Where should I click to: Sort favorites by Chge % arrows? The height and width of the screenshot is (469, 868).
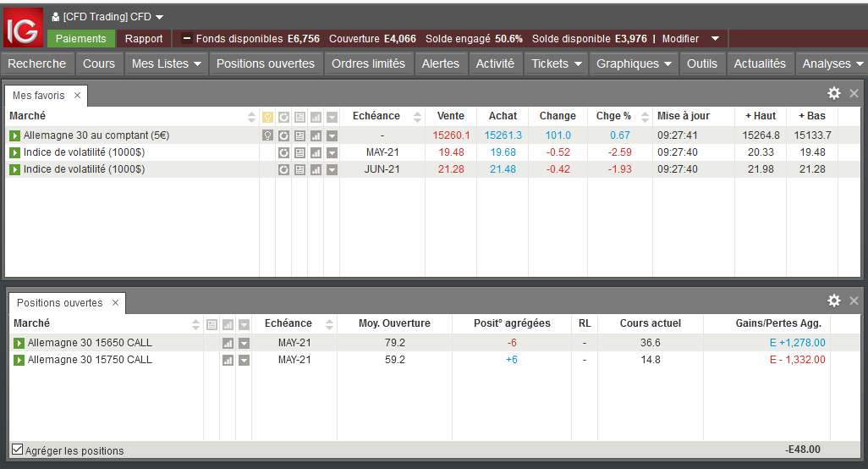tap(645, 117)
